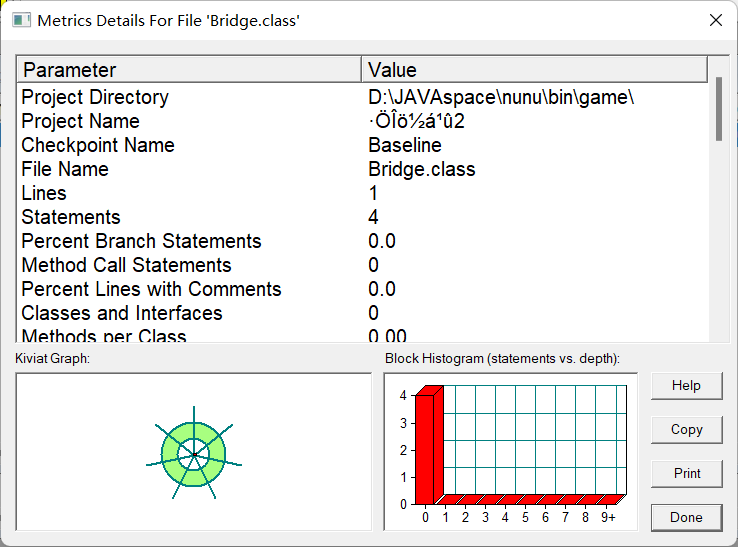
Task: Select the Percent Branch Statements row
Action: click(x=141, y=241)
